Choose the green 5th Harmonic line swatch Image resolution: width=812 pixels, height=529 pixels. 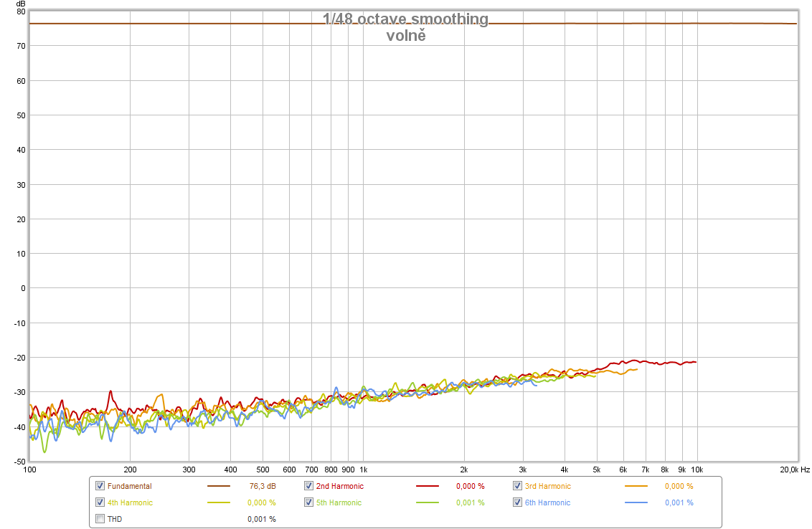tap(428, 502)
